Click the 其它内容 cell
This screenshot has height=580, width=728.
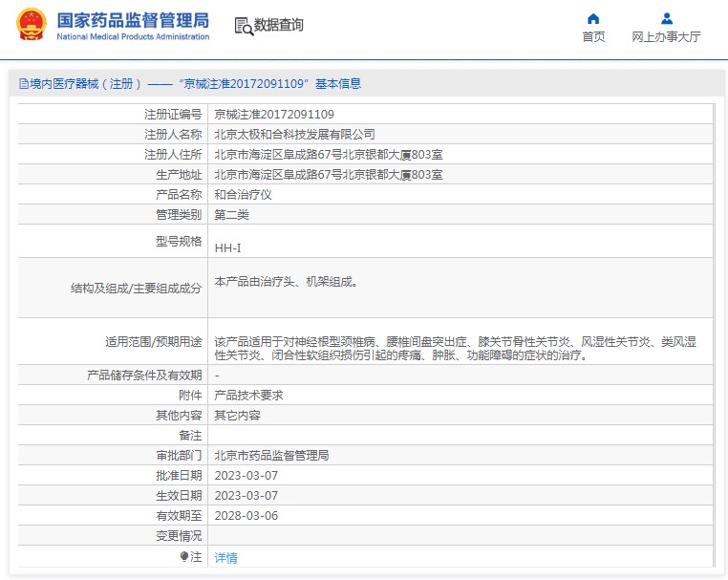click(x=237, y=415)
